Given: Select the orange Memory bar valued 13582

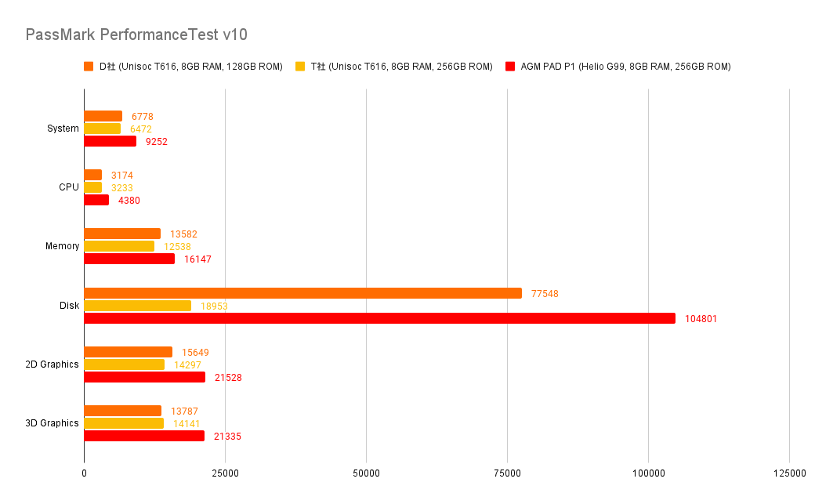Looking at the screenshot, I should [122, 234].
